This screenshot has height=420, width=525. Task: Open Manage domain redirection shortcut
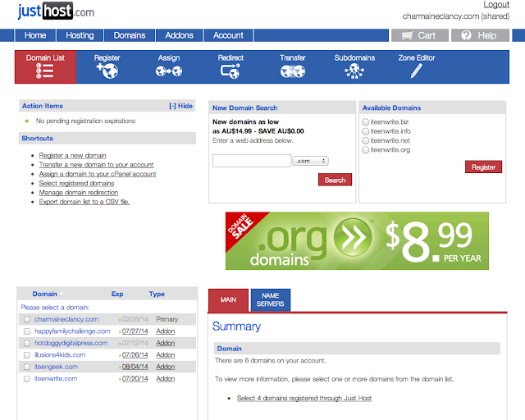tap(79, 193)
